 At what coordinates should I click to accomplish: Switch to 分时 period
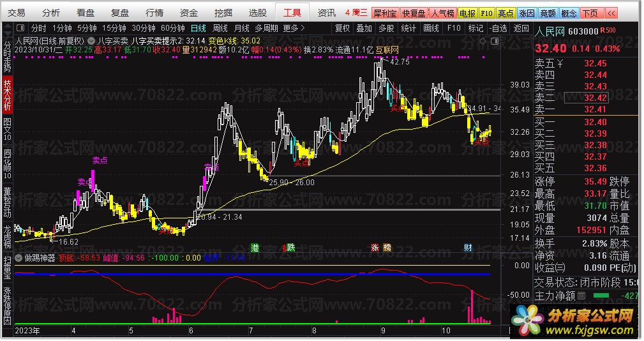[x=38, y=28]
